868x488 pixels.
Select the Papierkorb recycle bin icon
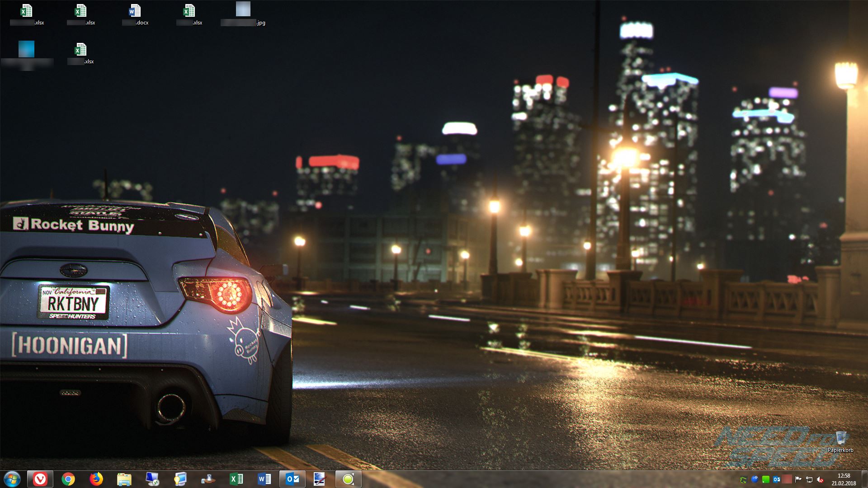click(x=841, y=441)
